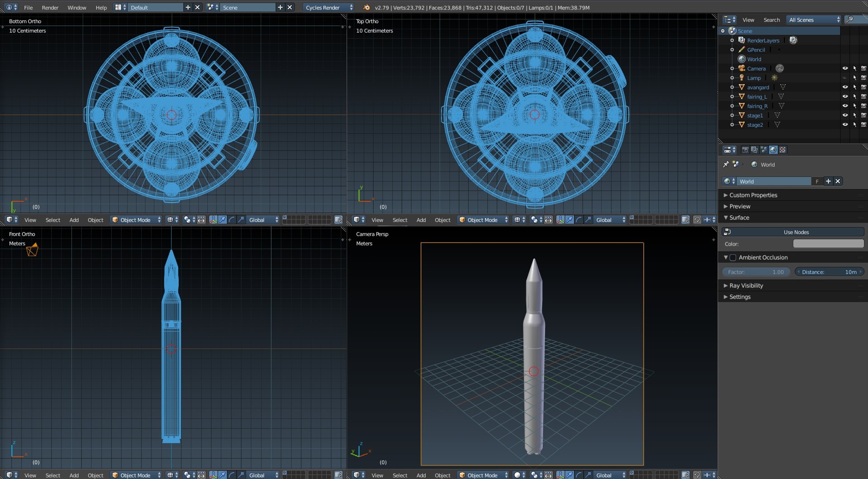Pin the World properties context

[x=726, y=164]
